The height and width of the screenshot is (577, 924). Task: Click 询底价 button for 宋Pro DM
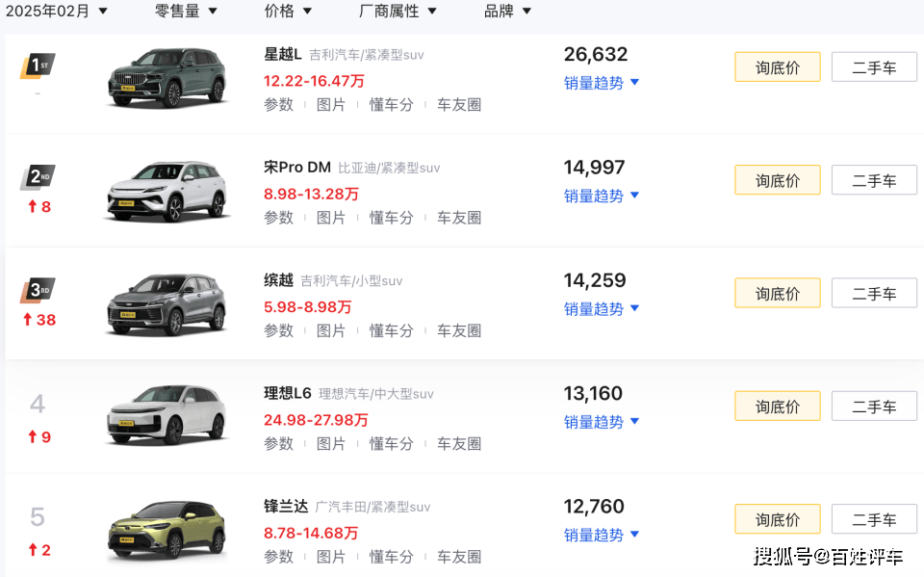(778, 180)
